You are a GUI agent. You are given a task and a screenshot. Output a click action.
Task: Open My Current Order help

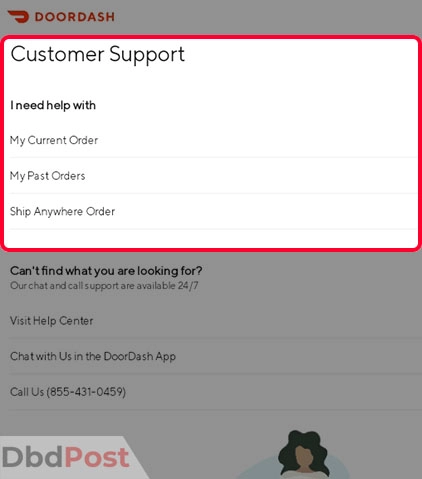tap(212, 140)
